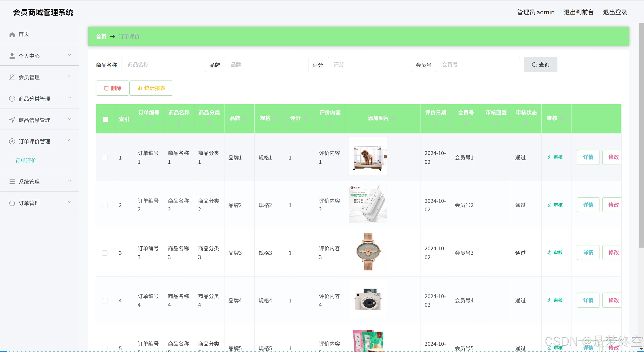644x352 pixels.
Task: Click the 商品名称 search input field
Action: click(x=164, y=65)
